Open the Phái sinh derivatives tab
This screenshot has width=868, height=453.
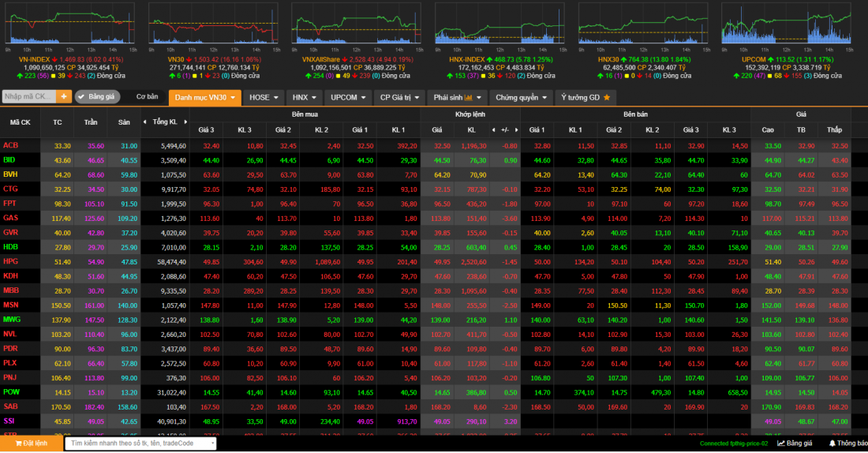[457, 97]
